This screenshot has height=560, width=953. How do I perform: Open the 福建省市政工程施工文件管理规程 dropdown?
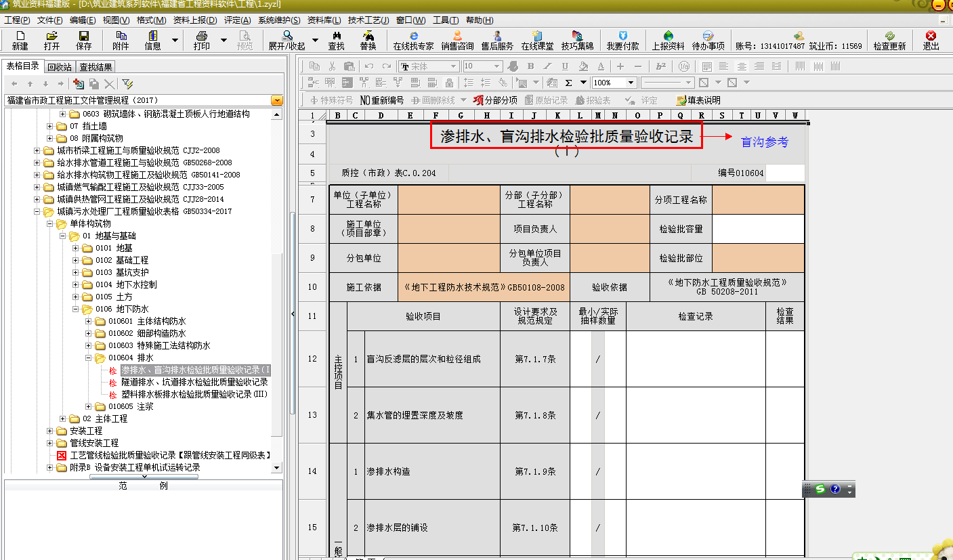(x=276, y=100)
